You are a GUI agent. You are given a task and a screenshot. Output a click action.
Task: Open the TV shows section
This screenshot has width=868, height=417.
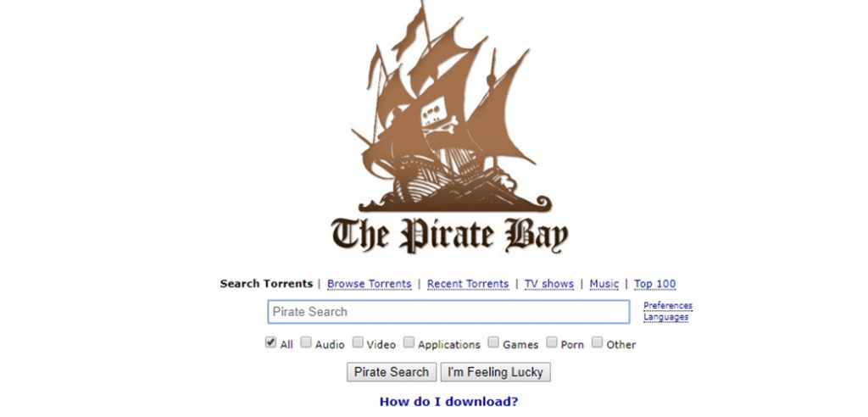549,284
